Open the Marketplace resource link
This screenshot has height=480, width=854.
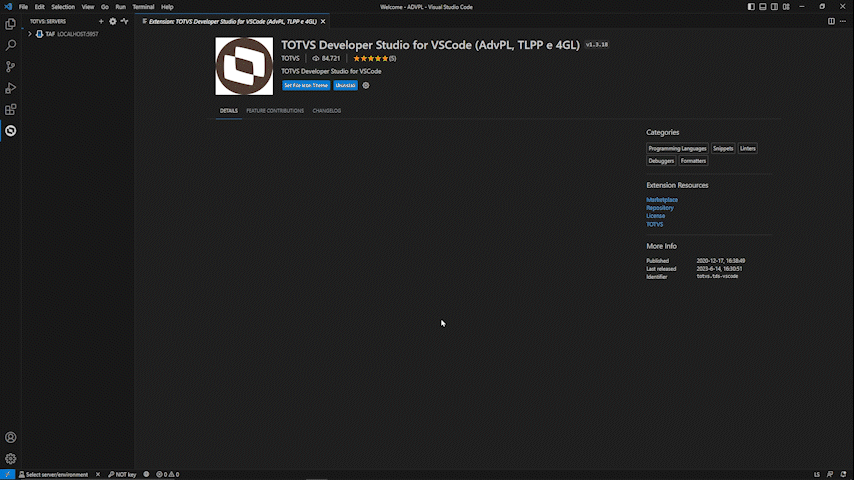[x=662, y=200]
